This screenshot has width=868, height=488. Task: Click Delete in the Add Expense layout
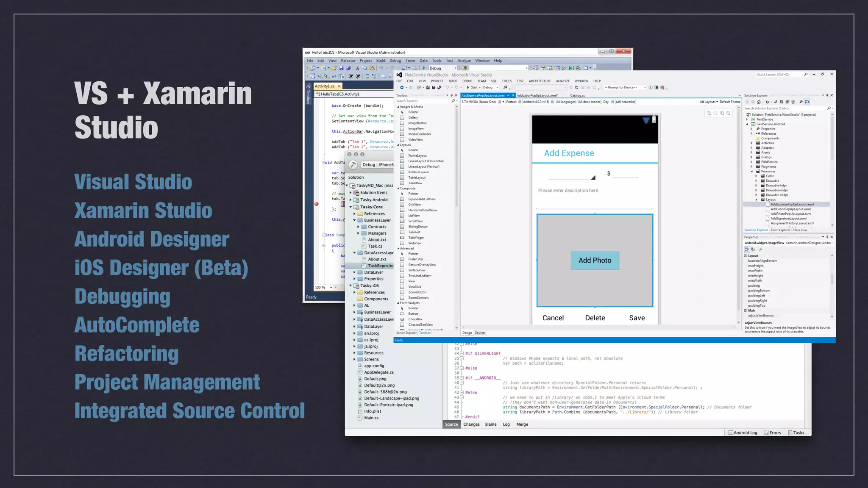595,318
